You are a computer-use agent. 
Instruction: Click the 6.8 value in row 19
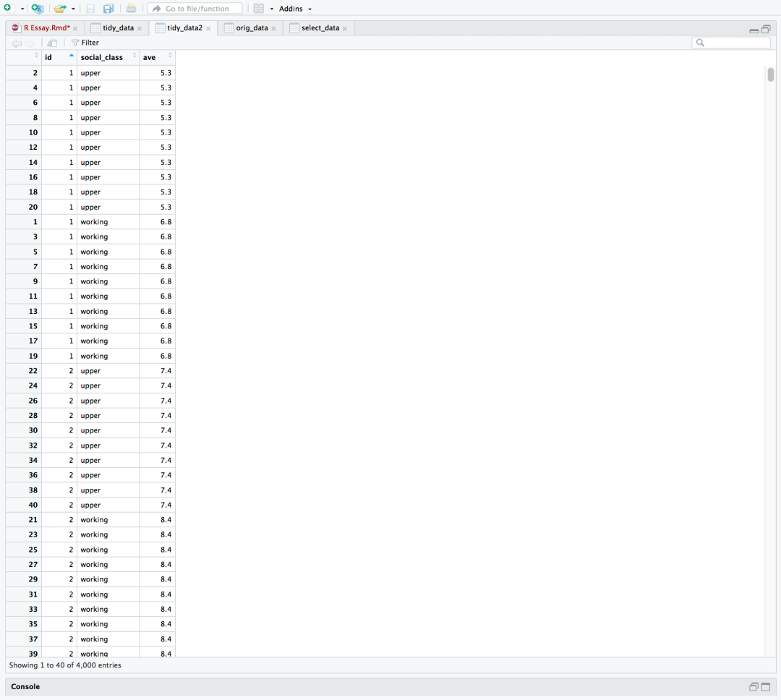(158, 356)
